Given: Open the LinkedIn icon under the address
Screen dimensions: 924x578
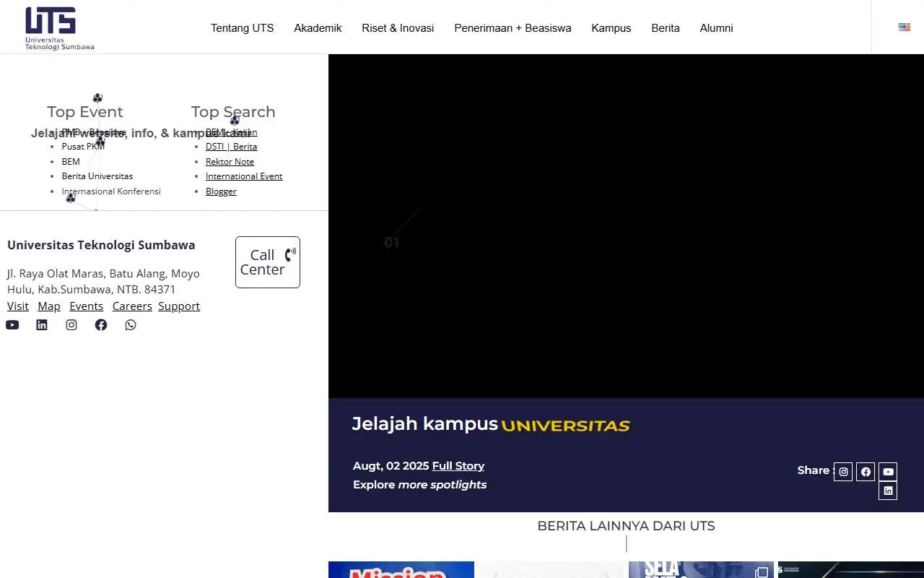Looking at the screenshot, I should tap(42, 325).
